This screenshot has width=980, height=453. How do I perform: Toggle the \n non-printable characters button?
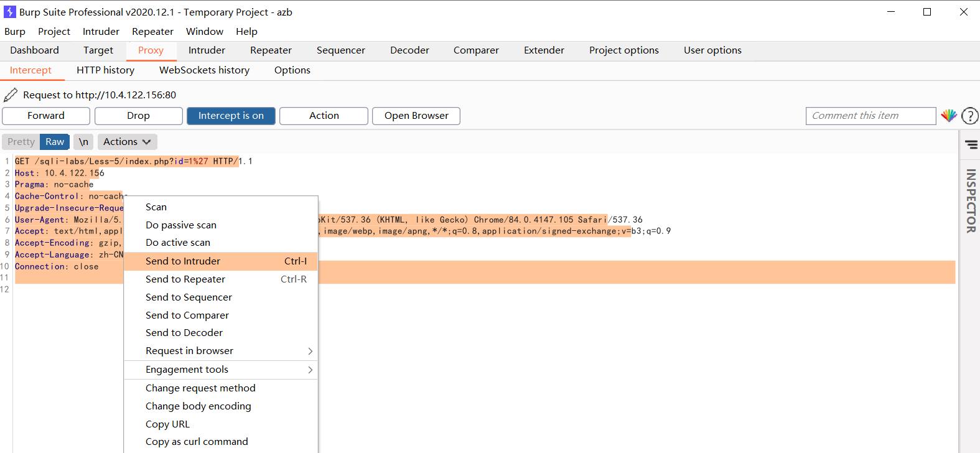pos(83,142)
